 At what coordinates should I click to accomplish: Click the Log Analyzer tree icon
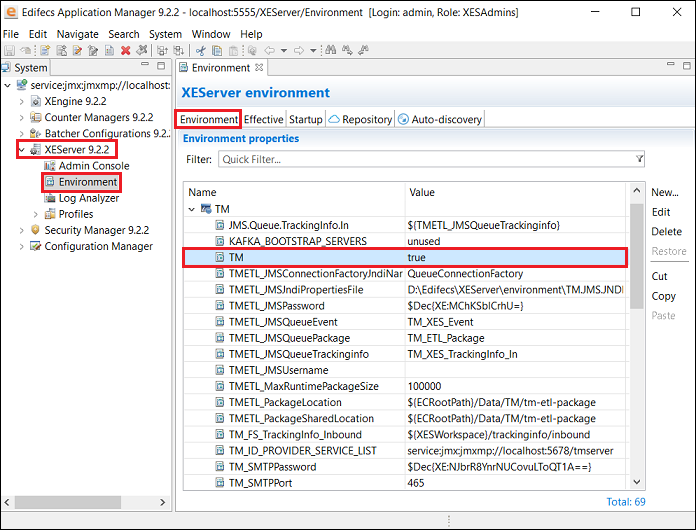(50, 198)
